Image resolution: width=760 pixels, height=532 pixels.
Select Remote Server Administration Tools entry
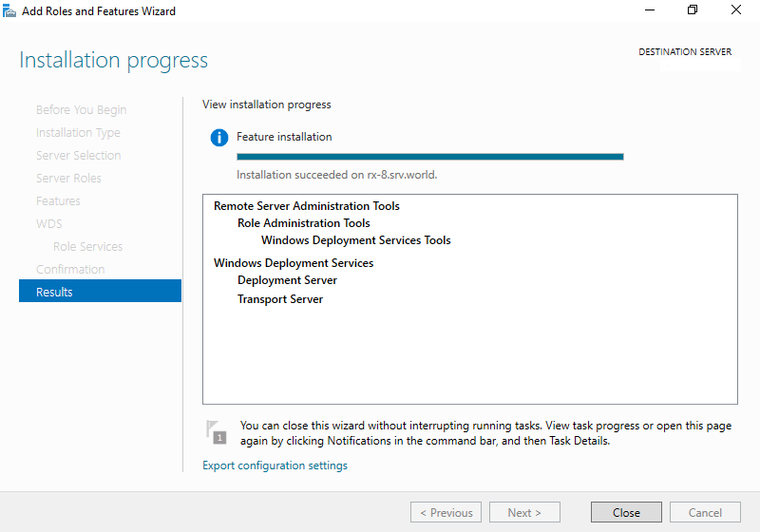(306, 206)
